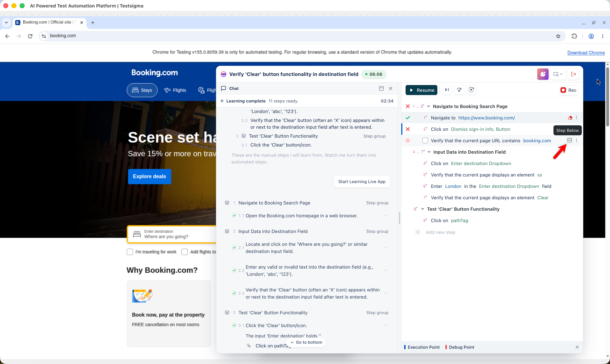Collapse Navigate to Booking Search Page group

428,106
